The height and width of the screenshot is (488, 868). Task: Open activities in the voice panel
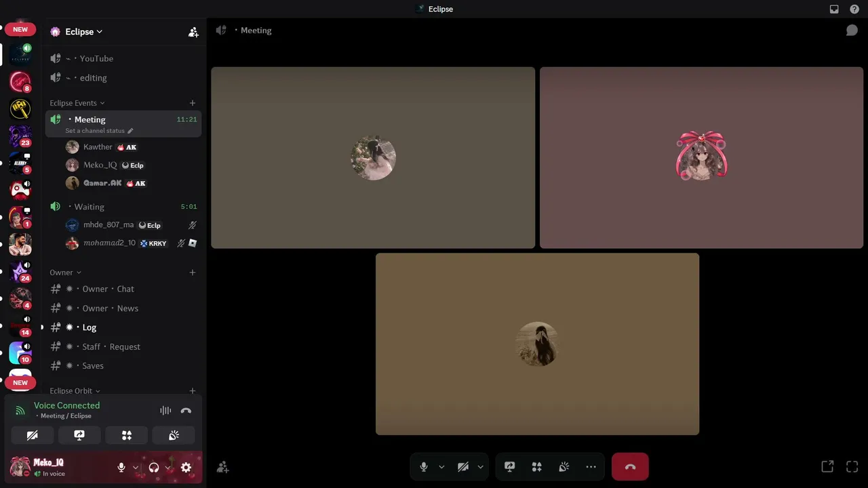pyautogui.click(x=127, y=435)
